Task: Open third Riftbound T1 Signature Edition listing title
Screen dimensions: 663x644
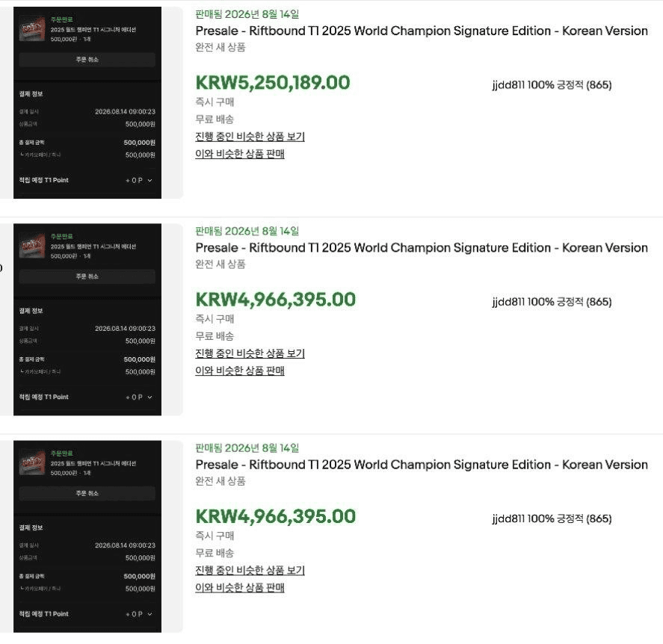Action: click(x=422, y=465)
